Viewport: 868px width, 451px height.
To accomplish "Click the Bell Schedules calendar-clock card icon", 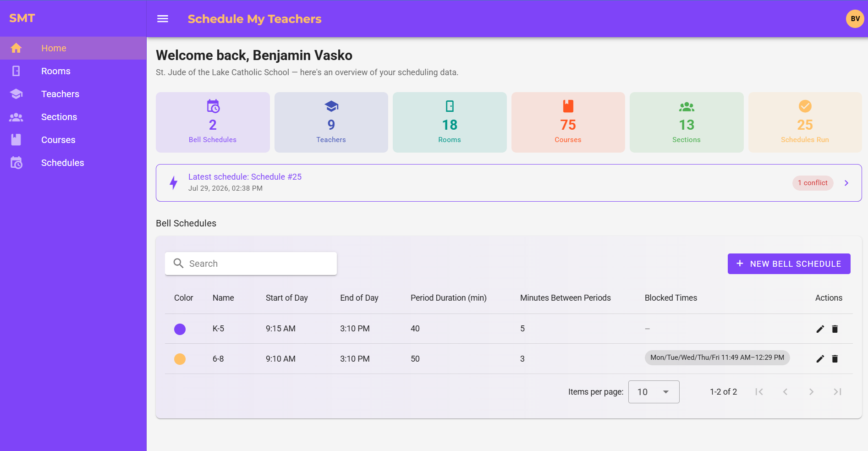I will click(213, 106).
